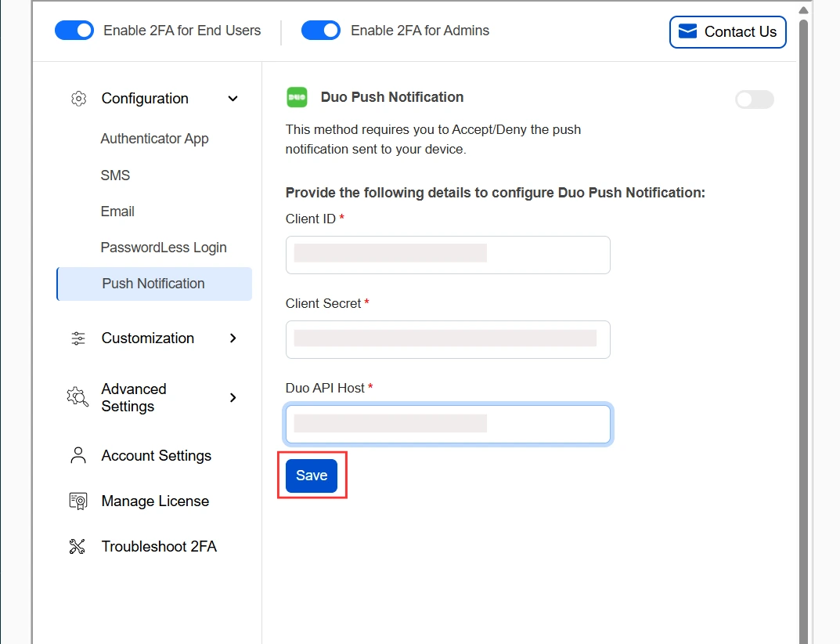Click the scrollbar up arrow
This screenshot has width=840, height=644.
[x=803, y=10]
